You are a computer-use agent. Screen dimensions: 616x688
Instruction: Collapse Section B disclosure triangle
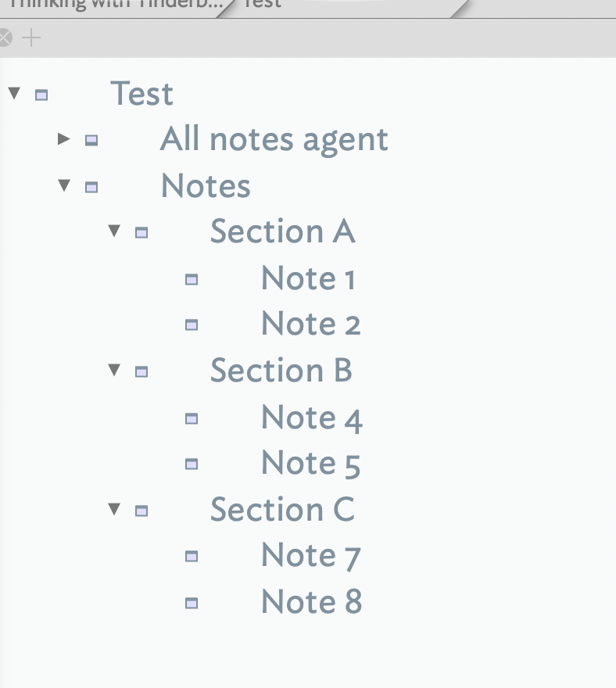[x=114, y=370]
